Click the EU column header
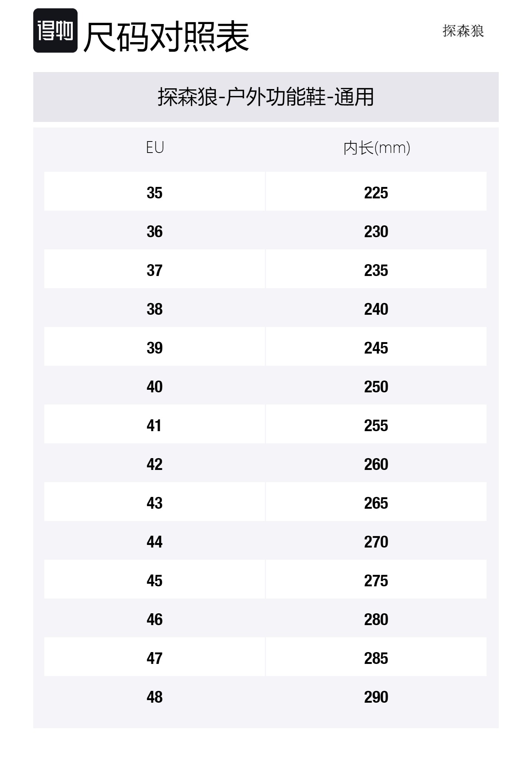The width and height of the screenshot is (532, 757). click(155, 148)
